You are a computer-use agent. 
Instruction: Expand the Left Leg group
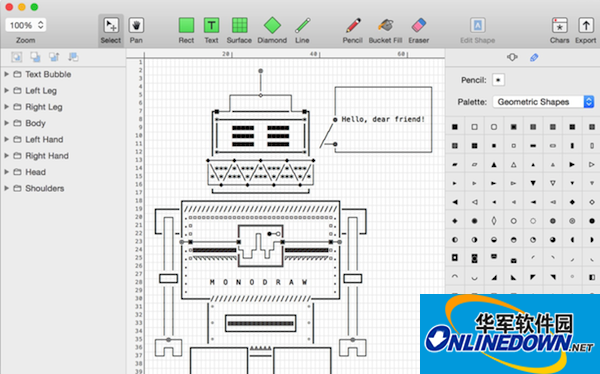pos(7,90)
